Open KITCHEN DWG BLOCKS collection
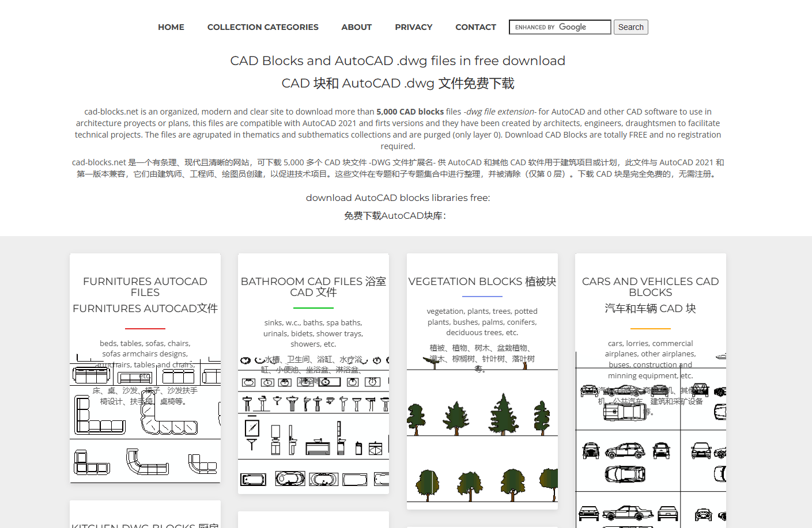Screen dimensions: 812x528 pos(145,525)
